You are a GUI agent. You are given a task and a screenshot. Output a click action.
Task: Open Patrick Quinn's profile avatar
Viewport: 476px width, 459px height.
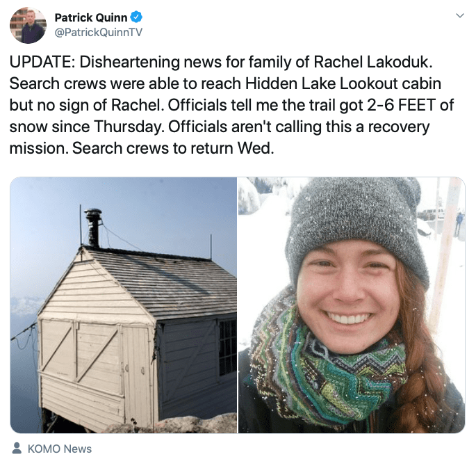[x=28, y=25]
